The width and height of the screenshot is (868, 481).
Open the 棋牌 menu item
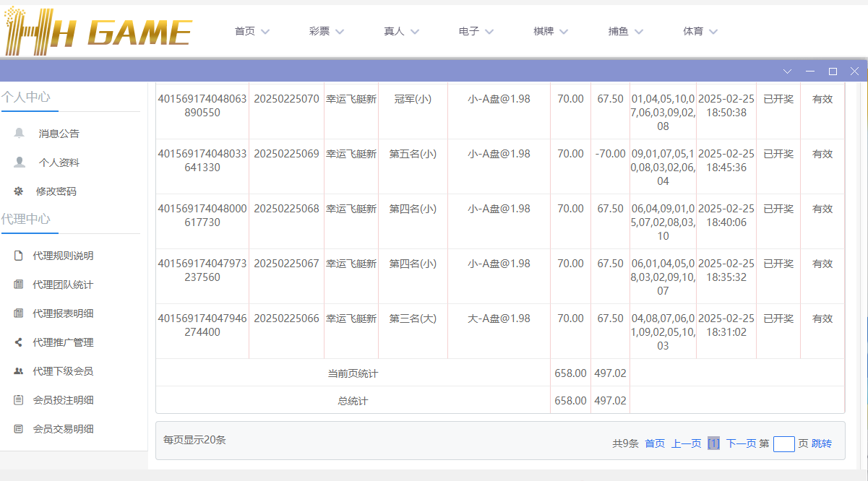pos(551,31)
